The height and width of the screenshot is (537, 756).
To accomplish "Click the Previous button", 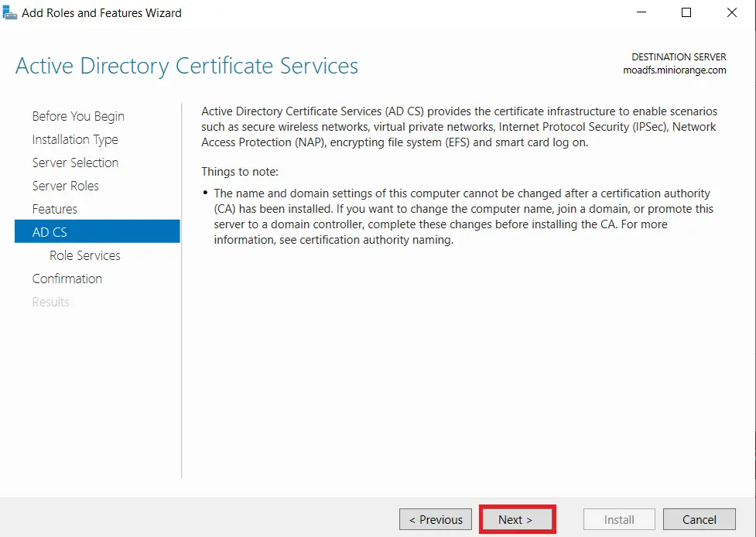I will coord(435,519).
